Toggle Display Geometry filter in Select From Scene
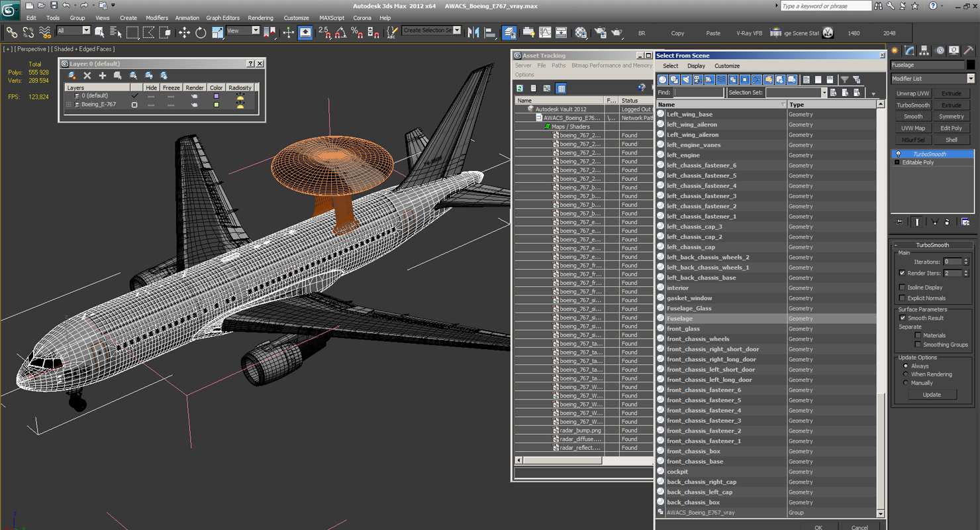 [662, 79]
